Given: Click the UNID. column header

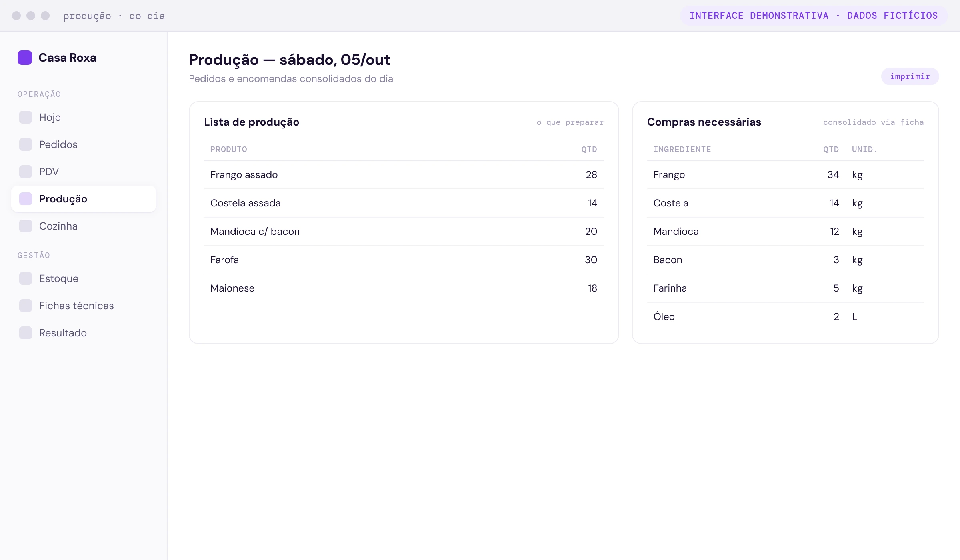Looking at the screenshot, I should point(865,149).
